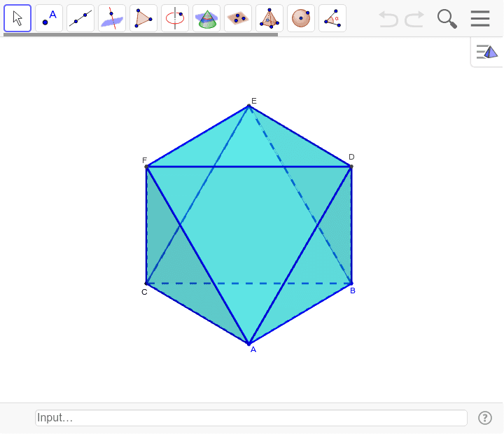This screenshot has height=434, width=504.
Task: Select vertex point E at top
Action: point(248,106)
